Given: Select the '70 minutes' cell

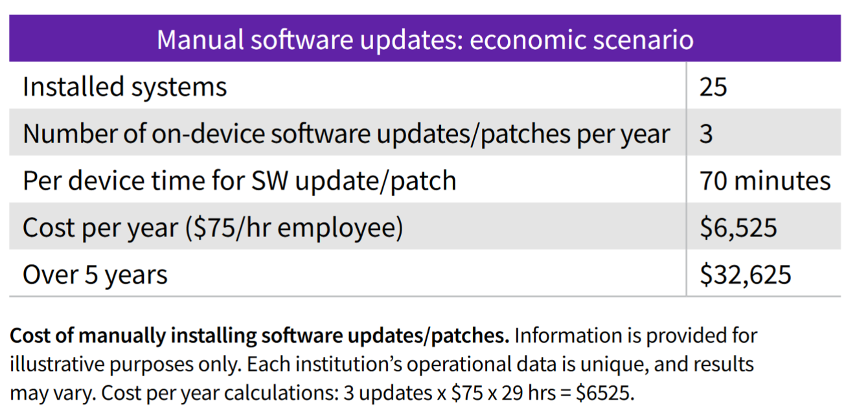Looking at the screenshot, I should tap(764, 181).
